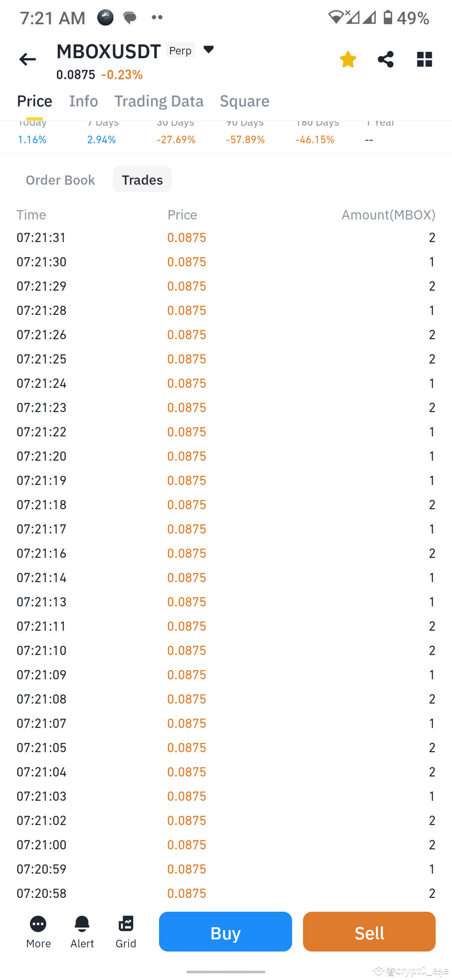Open the Trading Data tab
Screen dimensions: 452x980
click(x=159, y=101)
